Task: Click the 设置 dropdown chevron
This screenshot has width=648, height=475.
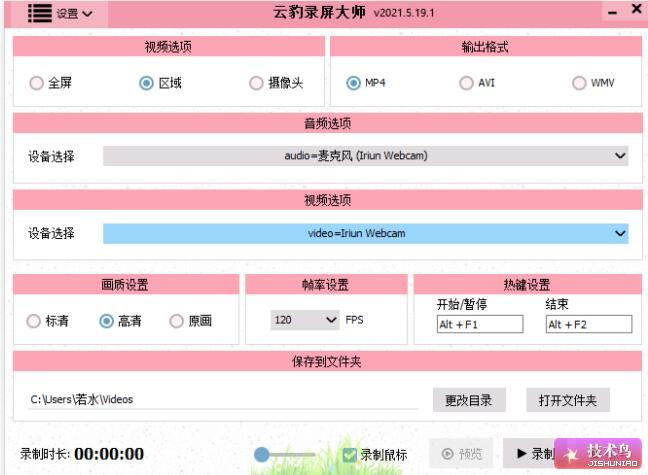Action: pyautogui.click(x=87, y=14)
